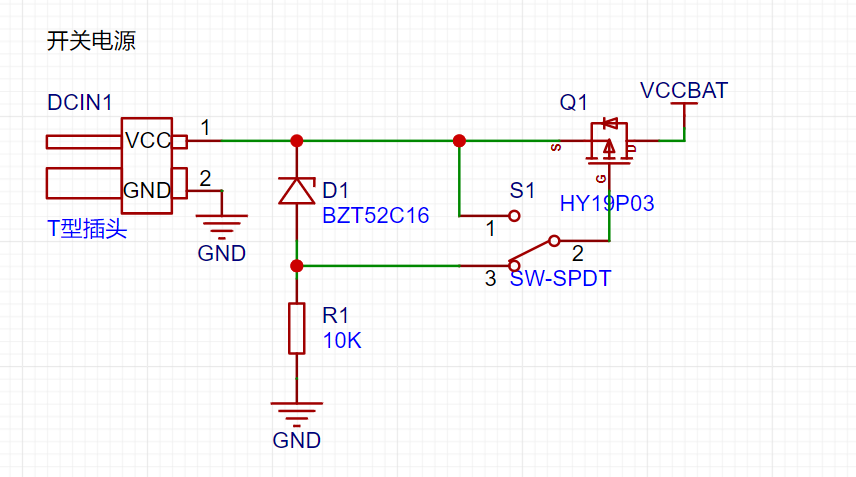Click the junction dot above diode D1
Screen dimensions: 856x477
point(296,141)
